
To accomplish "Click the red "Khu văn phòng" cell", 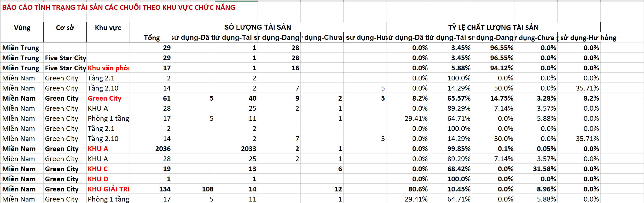I will [108, 68].
